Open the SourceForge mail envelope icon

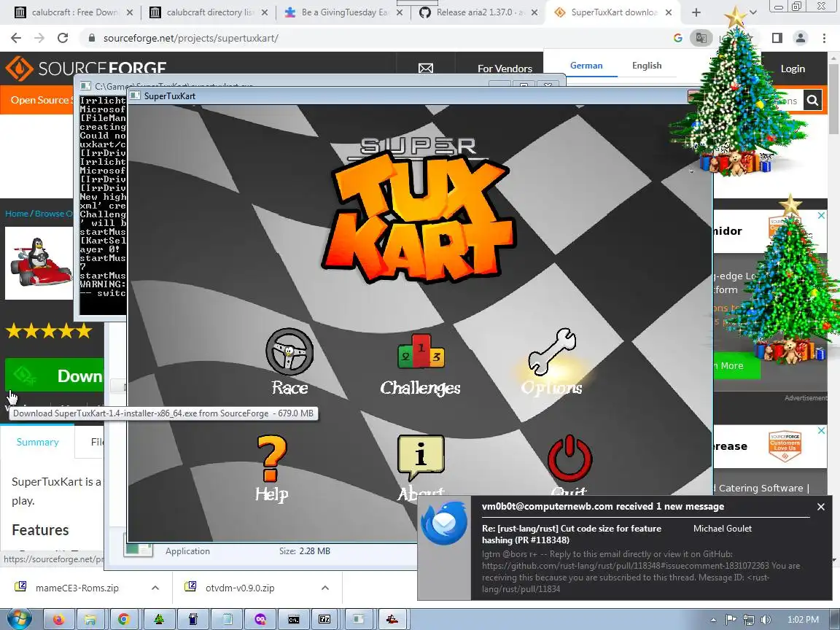[x=425, y=69]
